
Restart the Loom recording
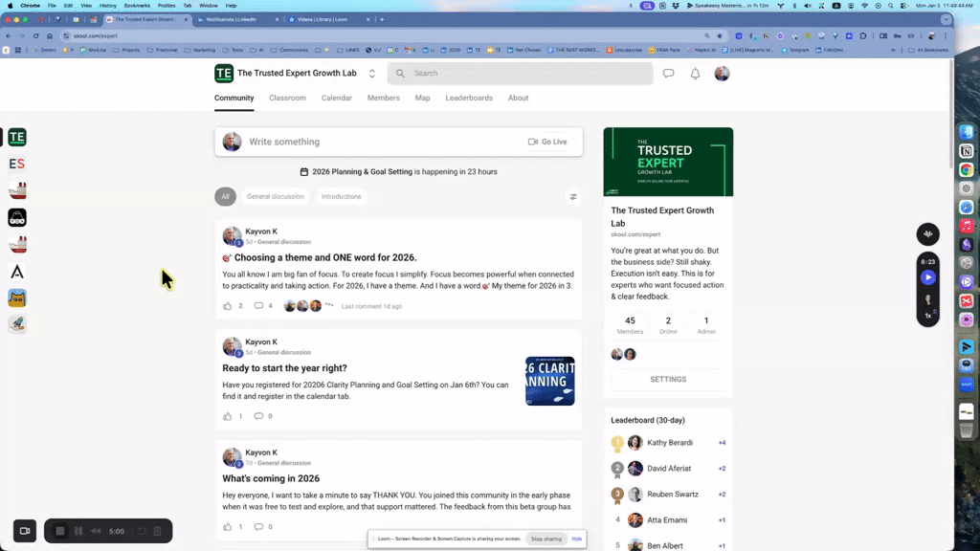(x=142, y=531)
